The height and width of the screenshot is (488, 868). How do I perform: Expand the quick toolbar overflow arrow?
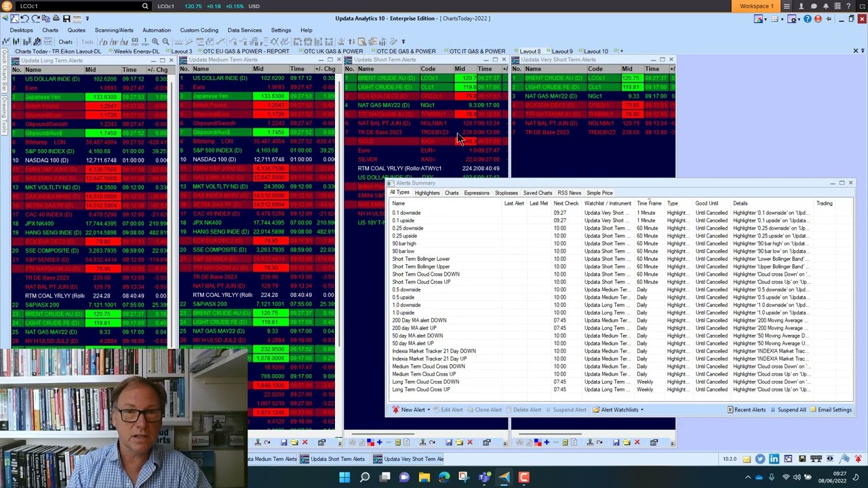point(87,18)
